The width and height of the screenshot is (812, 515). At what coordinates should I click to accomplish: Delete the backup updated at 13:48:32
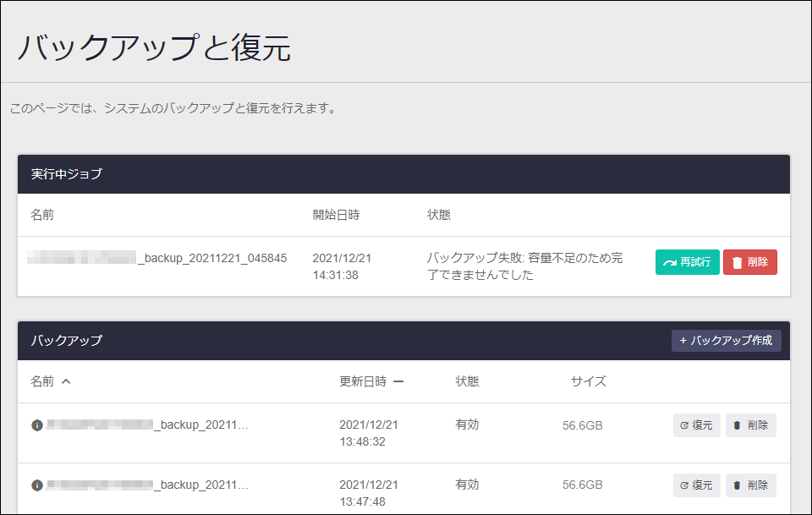[750, 425]
